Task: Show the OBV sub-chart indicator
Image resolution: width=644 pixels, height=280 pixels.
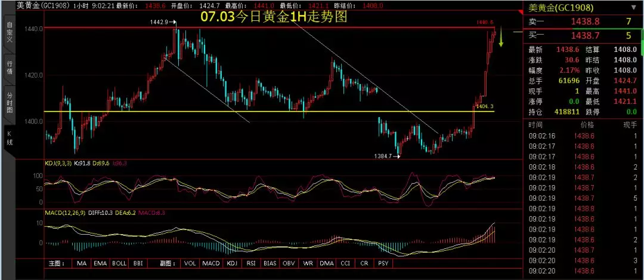Action: click(289, 263)
